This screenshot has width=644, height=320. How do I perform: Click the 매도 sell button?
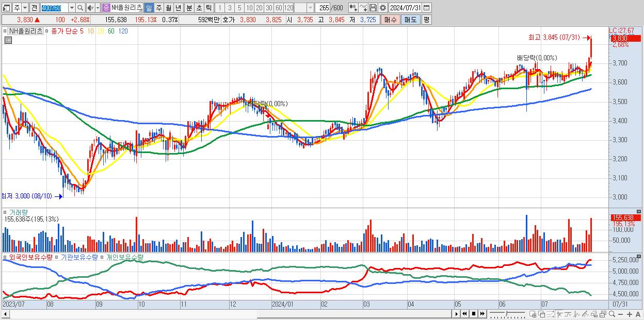(411, 20)
